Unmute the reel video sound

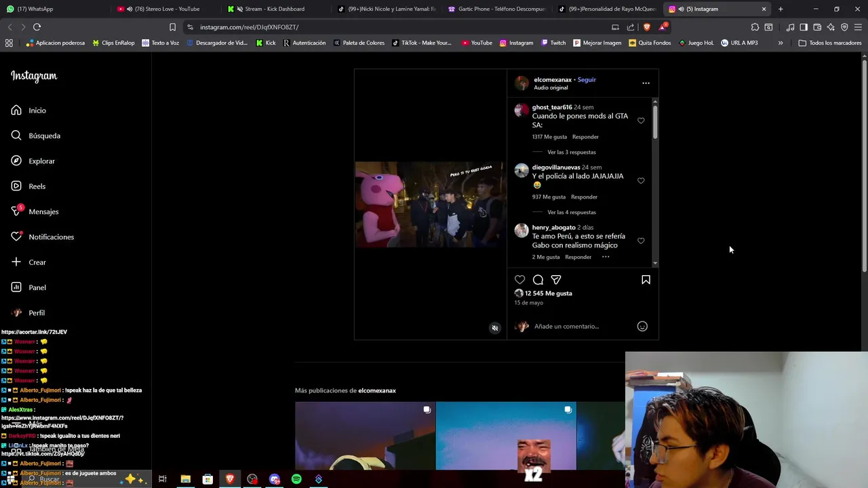click(495, 328)
